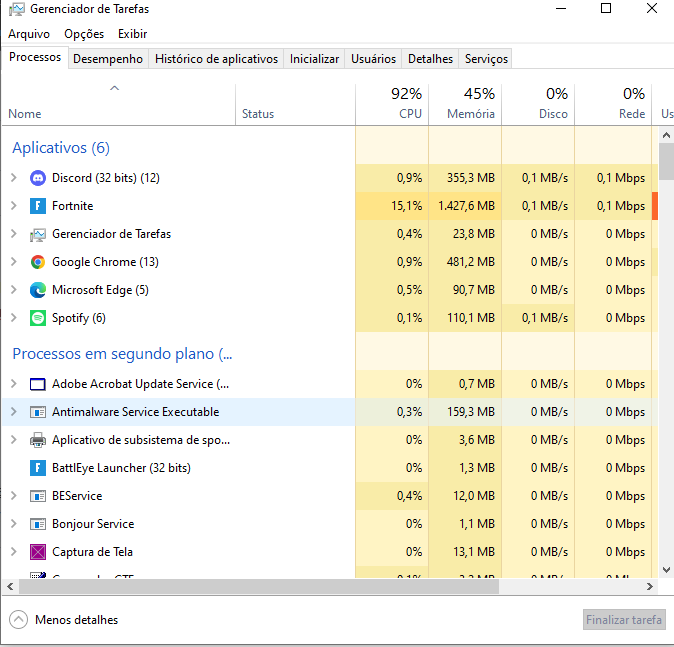Click the Finalizar tarefa button
The height and width of the screenshot is (647, 674).
tap(624, 619)
